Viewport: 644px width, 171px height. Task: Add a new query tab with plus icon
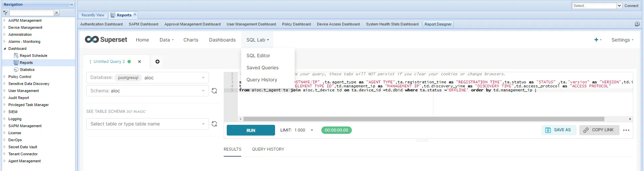(x=158, y=62)
